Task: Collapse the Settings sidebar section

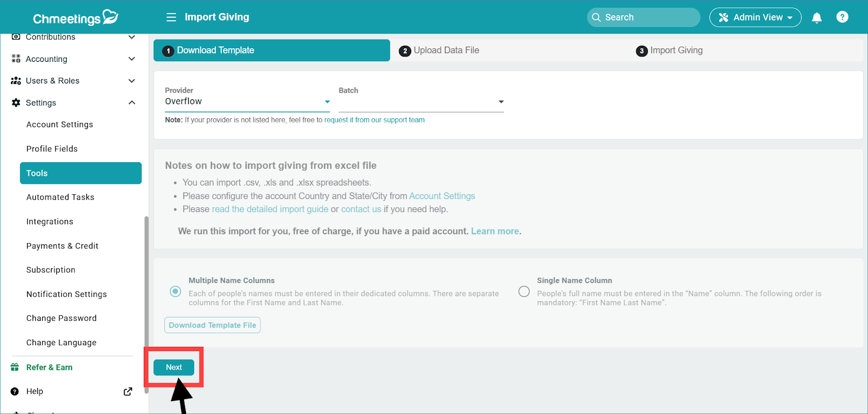Action: (x=132, y=103)
